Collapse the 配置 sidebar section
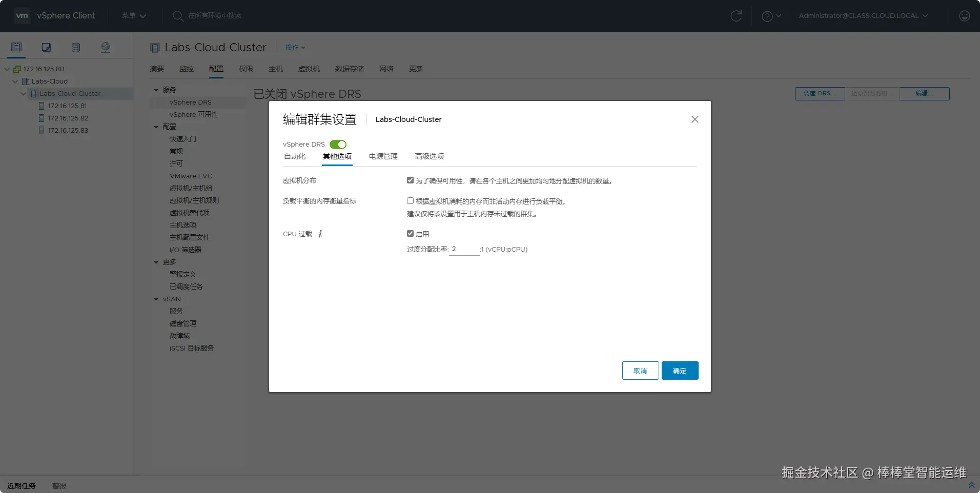This screenshot has height=493, width=980. pyautogui.click(x=156, y=127)
